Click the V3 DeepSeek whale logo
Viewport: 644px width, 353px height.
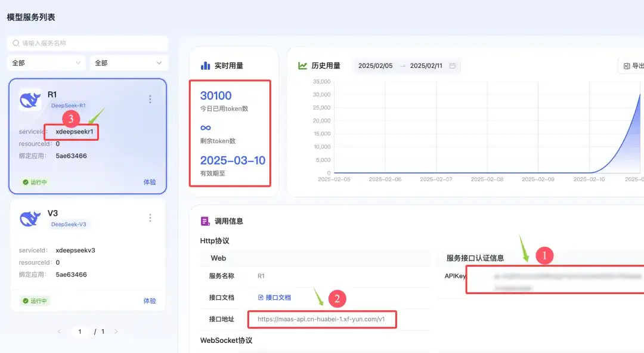(x=30, y=219)
